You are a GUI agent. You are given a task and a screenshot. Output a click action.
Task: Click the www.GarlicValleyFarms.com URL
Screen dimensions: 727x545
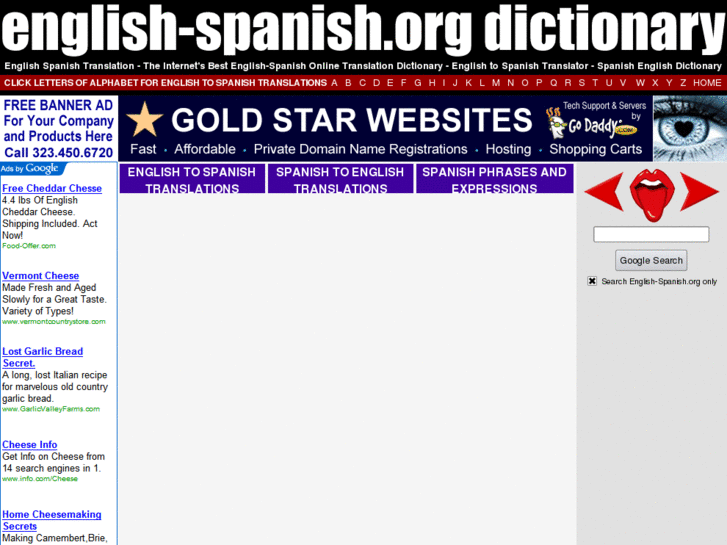pyautogui.click(x=51, y=409)
